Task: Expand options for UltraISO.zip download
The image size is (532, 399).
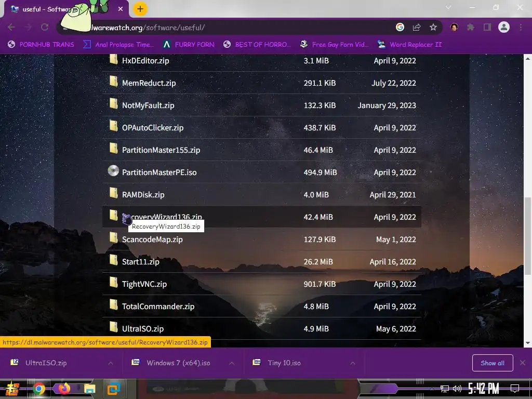Action: pos(111,363)
